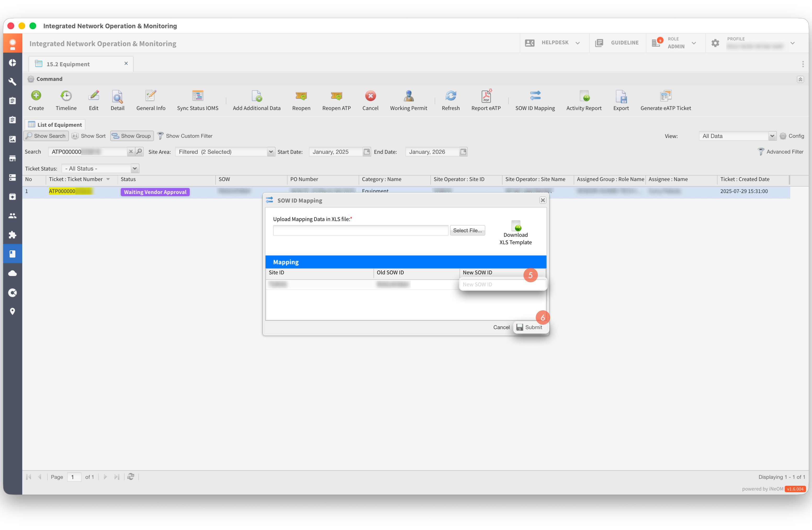Image resolution: width=812 pixels, height=530 pixels.
Task: Toggle the Show Sort option
Action: 89,136
